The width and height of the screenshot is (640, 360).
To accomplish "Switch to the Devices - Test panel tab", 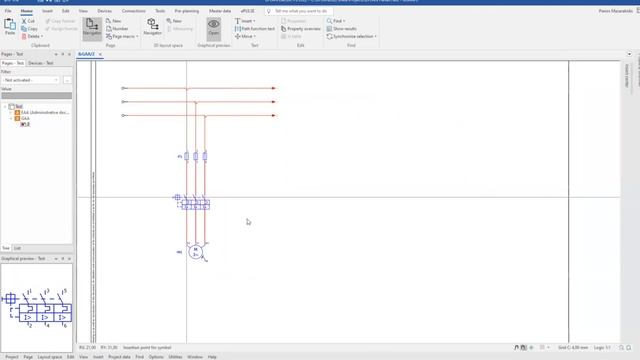I will tap(40, 63).
